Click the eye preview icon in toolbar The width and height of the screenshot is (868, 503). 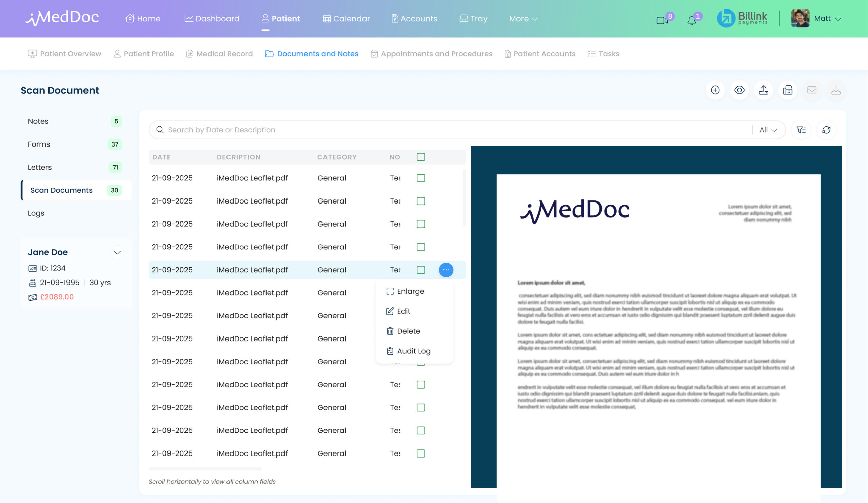point(739,90)
